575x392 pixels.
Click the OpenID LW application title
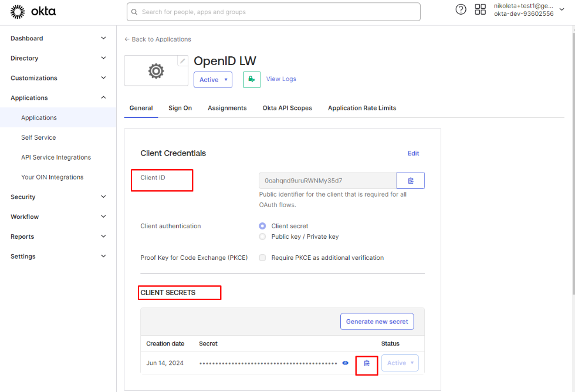pyautogui.click(x=225, y=61)
